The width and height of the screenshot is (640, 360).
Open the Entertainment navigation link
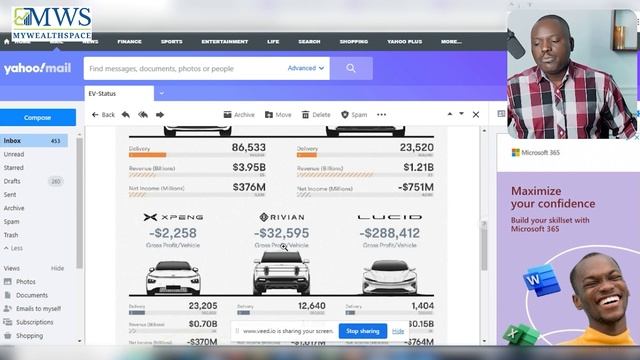pyautogui.click(x=224, y=42)
